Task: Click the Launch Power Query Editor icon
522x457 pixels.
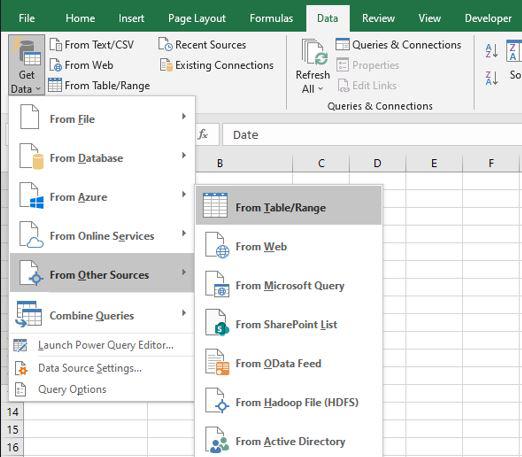Action: tap(20, 345)
